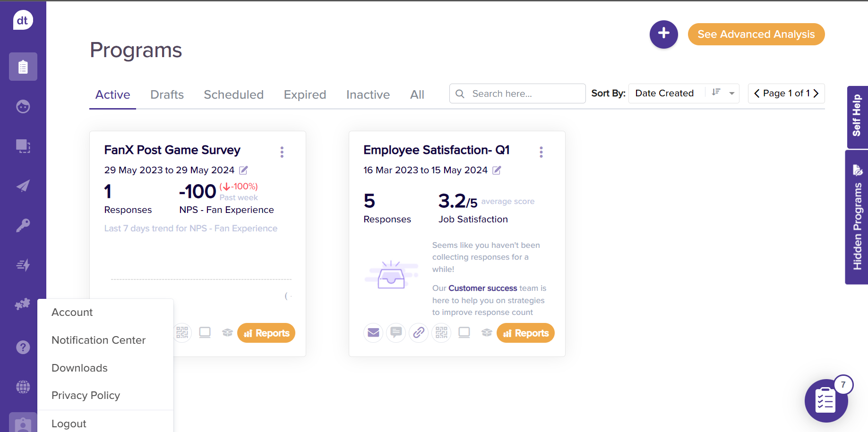Open the globe language icon in sidebar
Viewport: 868px width, 432px height.
coord(23,387)
